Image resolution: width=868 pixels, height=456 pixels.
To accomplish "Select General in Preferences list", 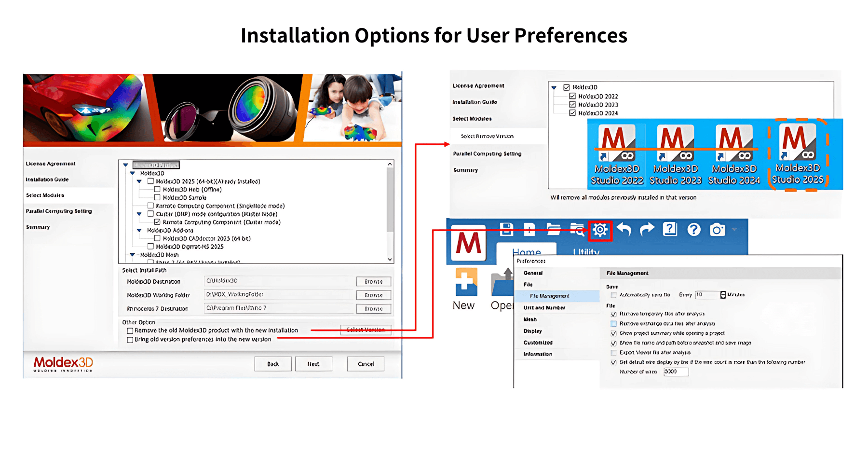I will click(x=533, y=273).
